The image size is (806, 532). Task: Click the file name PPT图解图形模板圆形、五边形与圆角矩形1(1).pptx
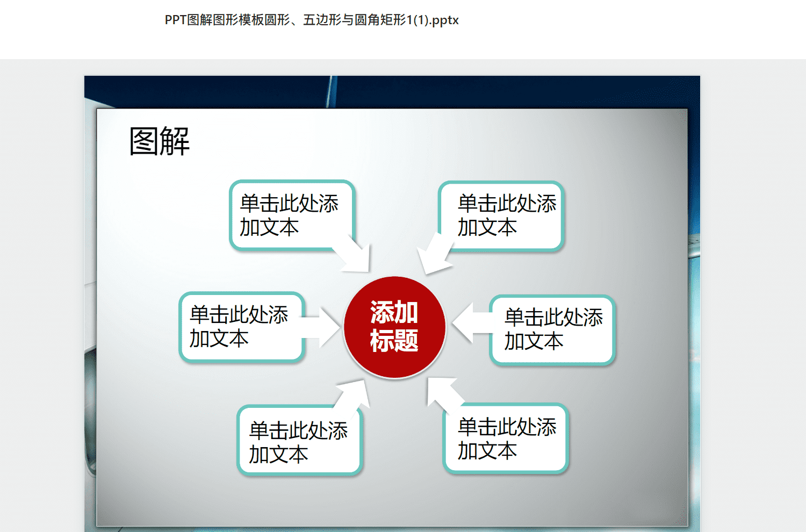(312, 20)
